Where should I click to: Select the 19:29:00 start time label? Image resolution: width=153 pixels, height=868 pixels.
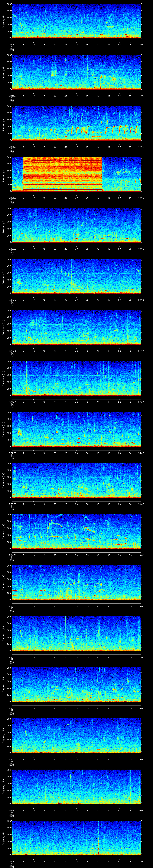(12, 810)
